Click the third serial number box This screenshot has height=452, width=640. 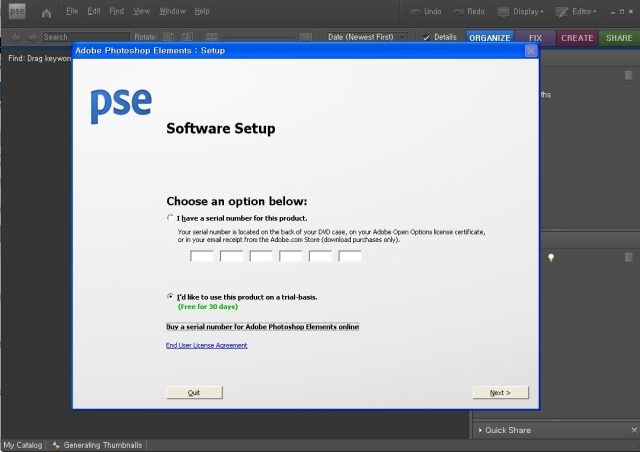click(x=261, y=256)
